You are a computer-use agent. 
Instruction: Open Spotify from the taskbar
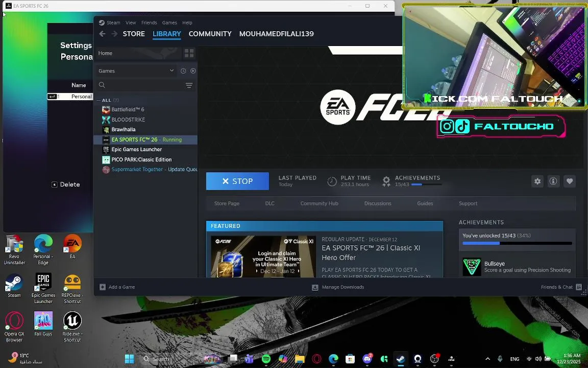tap(266, 359)
